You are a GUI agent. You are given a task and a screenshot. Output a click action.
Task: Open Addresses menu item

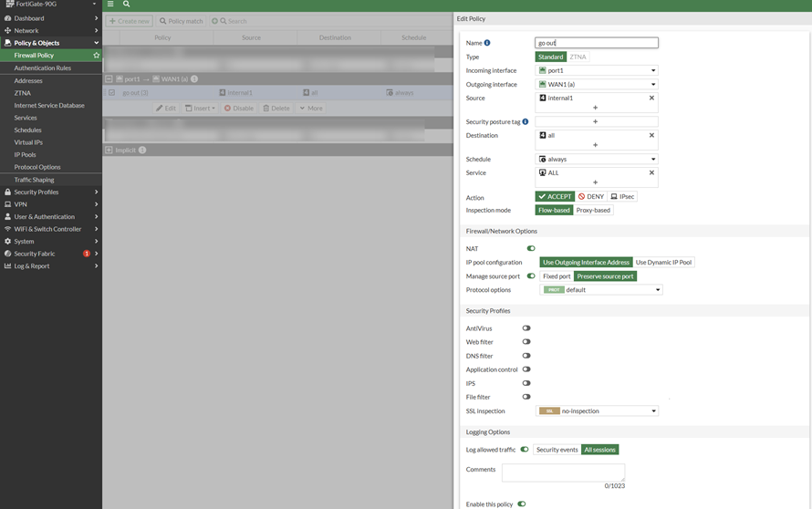click(x=28, y=81)
